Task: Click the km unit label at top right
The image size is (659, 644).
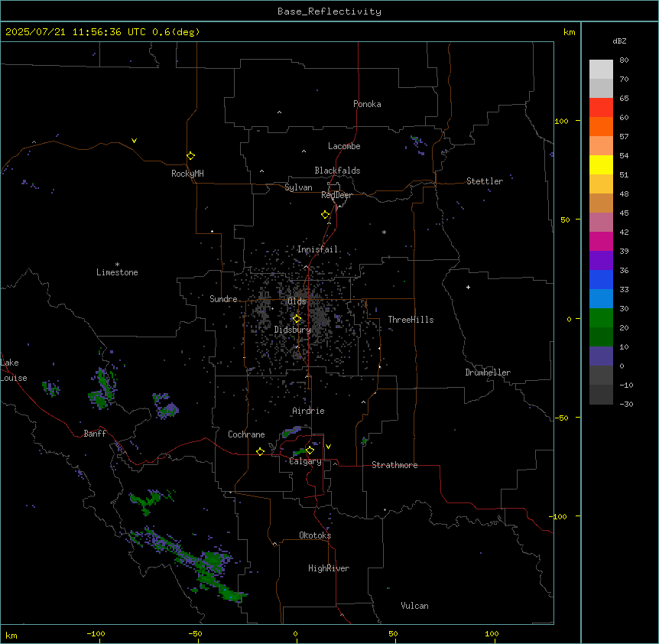Action: (x=570, y=32)
